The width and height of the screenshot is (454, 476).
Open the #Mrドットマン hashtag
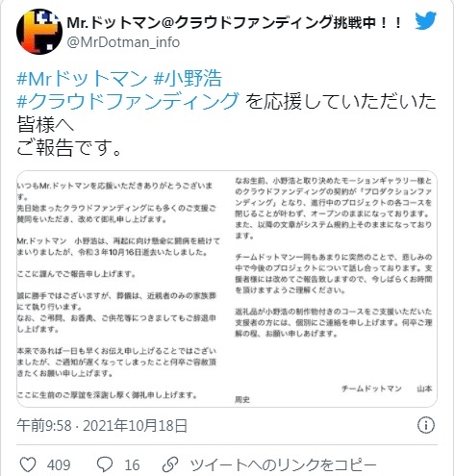coord(82,79)
